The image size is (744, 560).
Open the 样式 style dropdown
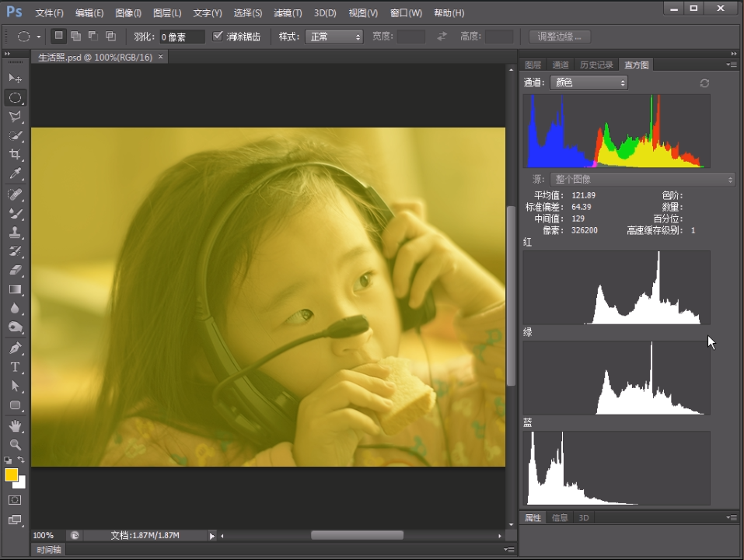click(334, 37)
